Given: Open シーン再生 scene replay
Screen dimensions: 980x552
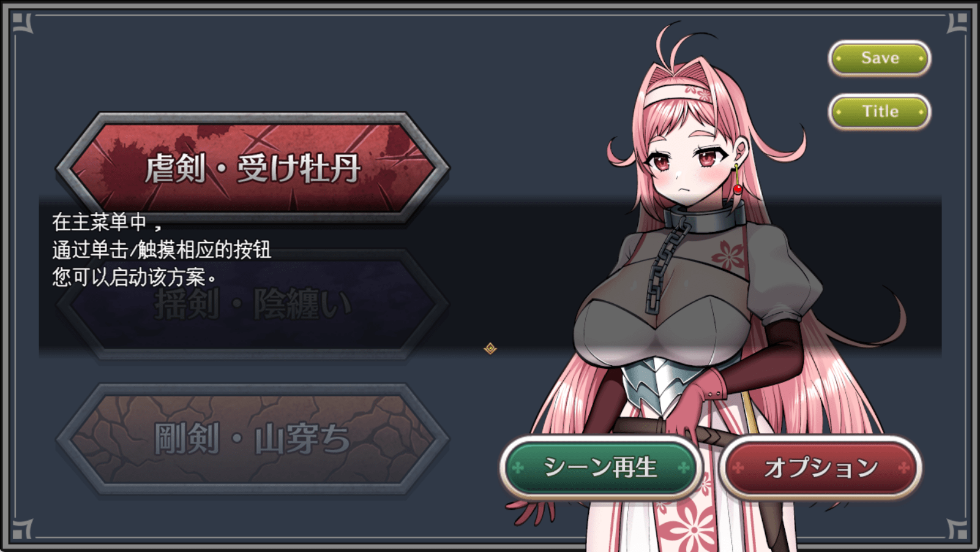Looking at the screenshot, I should tap(600, 467).
